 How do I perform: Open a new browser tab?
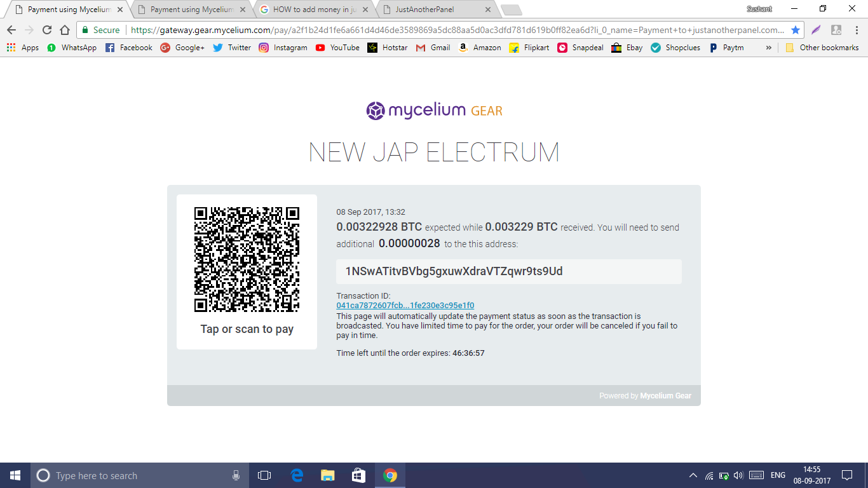[x=512, y=10]
